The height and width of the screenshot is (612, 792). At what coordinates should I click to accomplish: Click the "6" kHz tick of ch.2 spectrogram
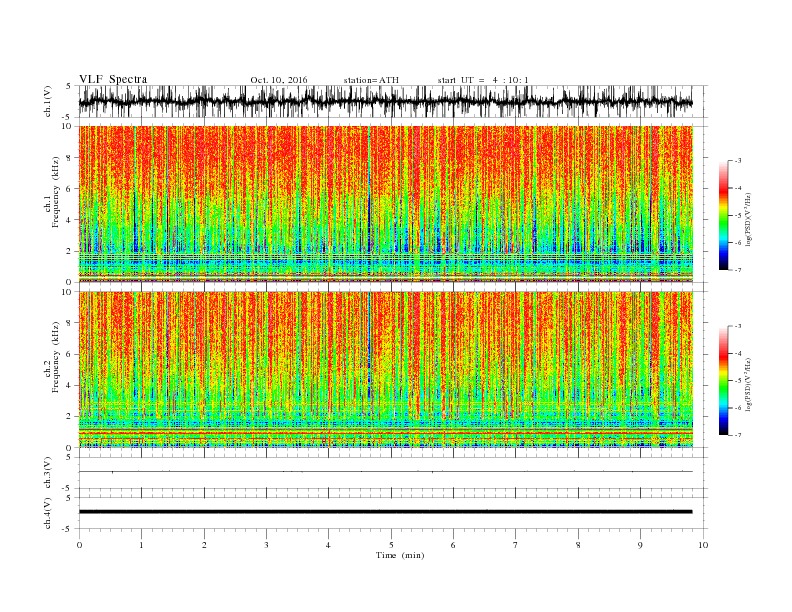tap(70, 354)
